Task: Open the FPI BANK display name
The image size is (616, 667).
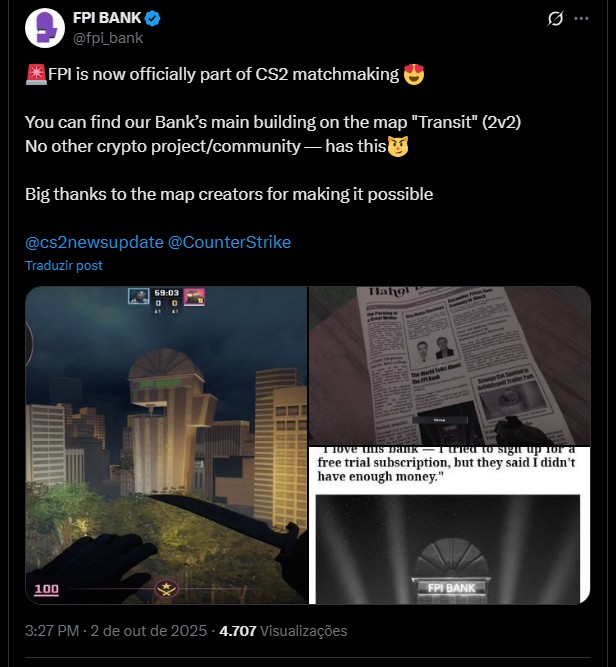Action: pos(107,18)
